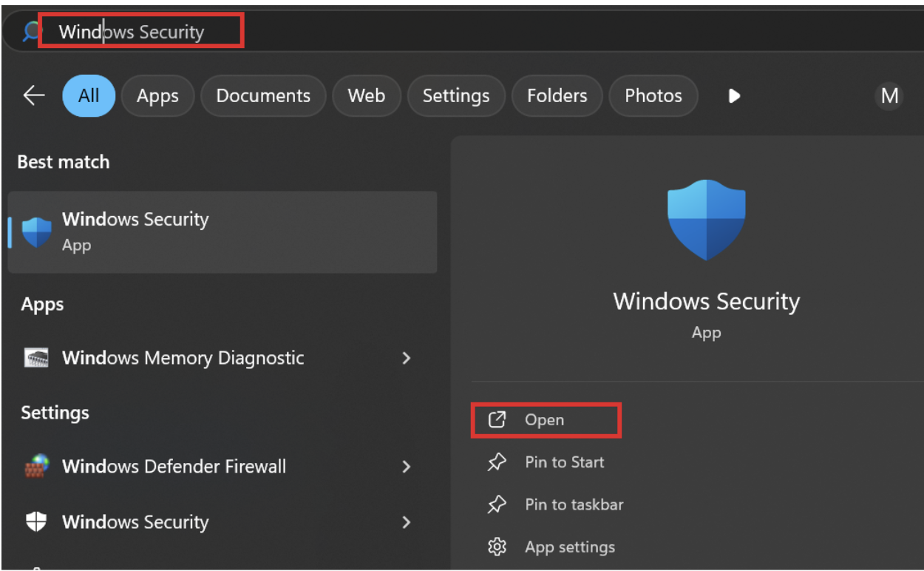Expand the Windows Security settings chevron
Image resolution: width=924 pixels, height=571 pixels.
[x=407, y=522]
